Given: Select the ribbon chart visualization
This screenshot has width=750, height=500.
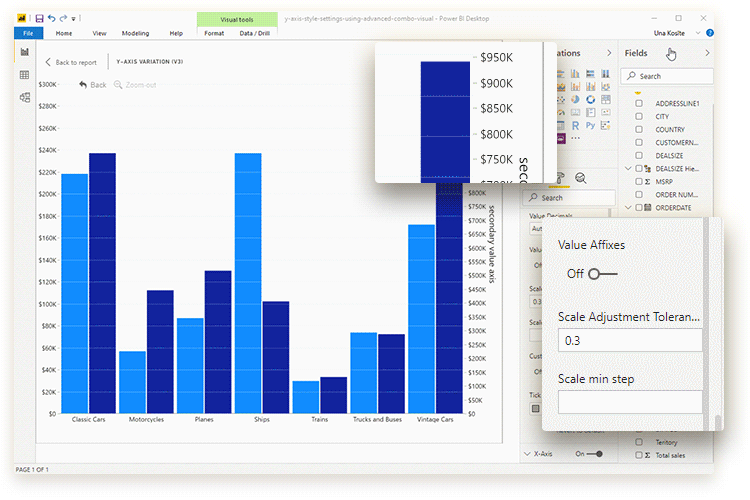Looking at the screenshot, I should click(x=606, y=87).
